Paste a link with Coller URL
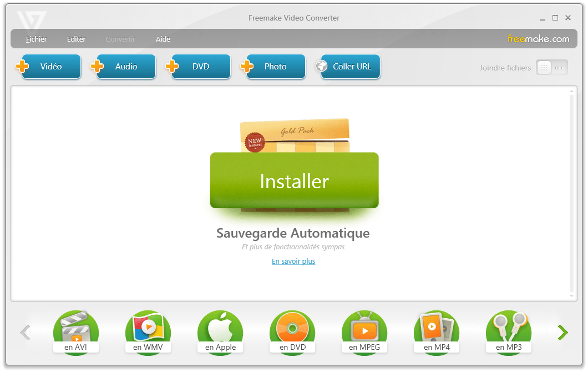The image size is (588, 372). [351, 67]
